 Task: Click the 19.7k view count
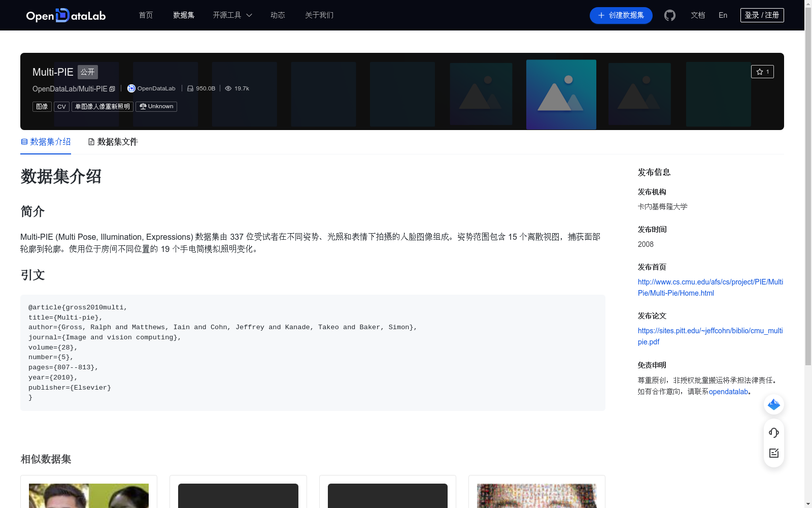[x=242, y=88]
